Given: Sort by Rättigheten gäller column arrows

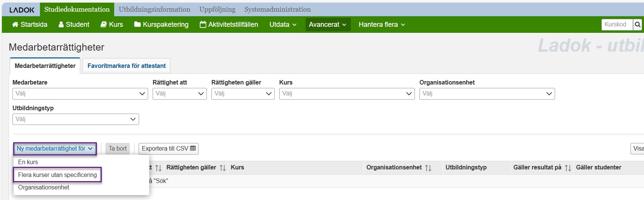Looking at the screenshot, I should point(223,168).
